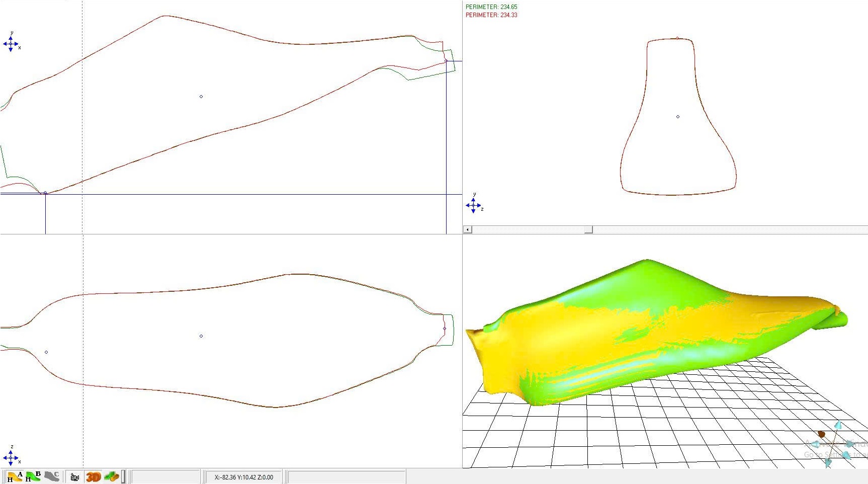Click the XYZ coordinates status field
This screenshot has height=484, width=868.
pyautogui.click(x=244, y=477)
